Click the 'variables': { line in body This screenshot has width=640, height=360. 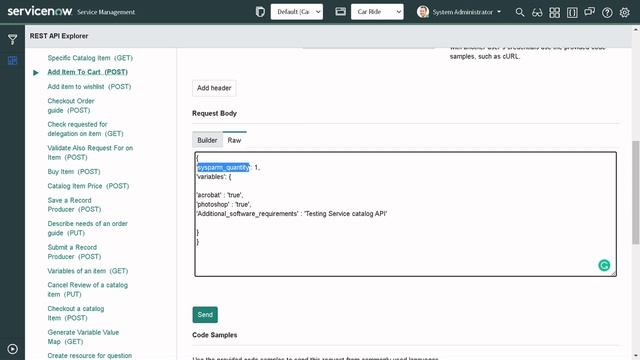coord(214,177)
